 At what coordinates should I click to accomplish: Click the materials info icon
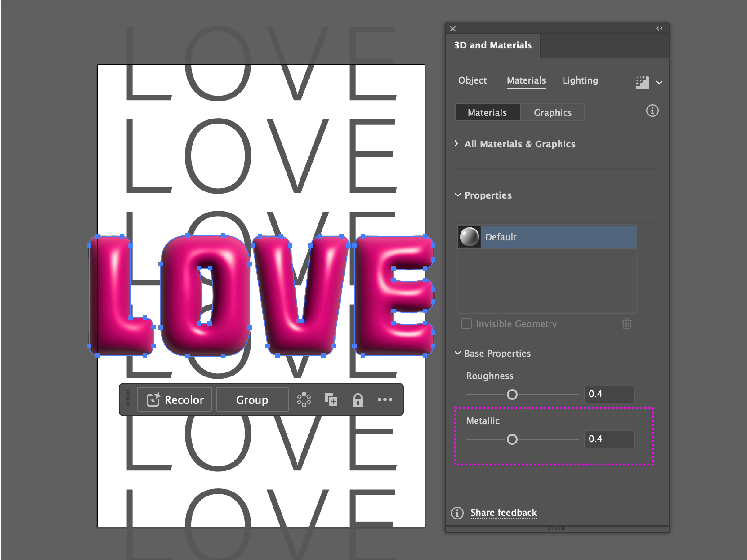(652, 111)
